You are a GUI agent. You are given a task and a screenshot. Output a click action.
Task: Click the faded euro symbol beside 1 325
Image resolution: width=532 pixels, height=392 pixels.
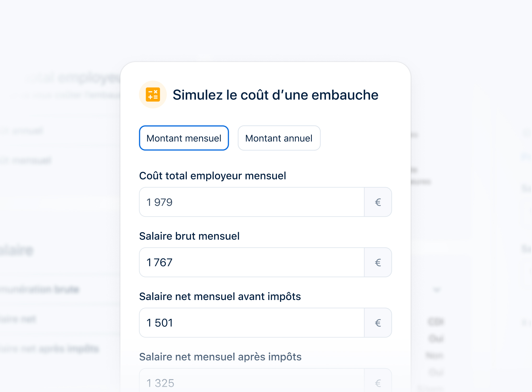coord(378,383)
